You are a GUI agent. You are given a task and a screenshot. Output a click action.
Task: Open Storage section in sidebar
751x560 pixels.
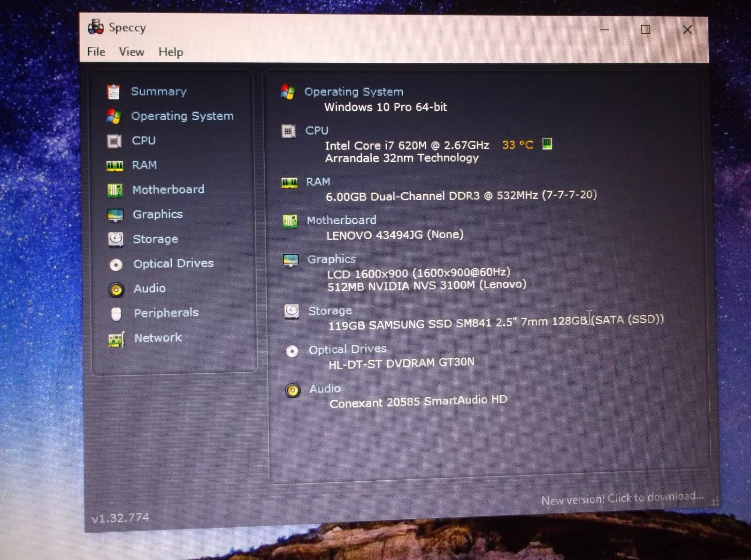156,239
